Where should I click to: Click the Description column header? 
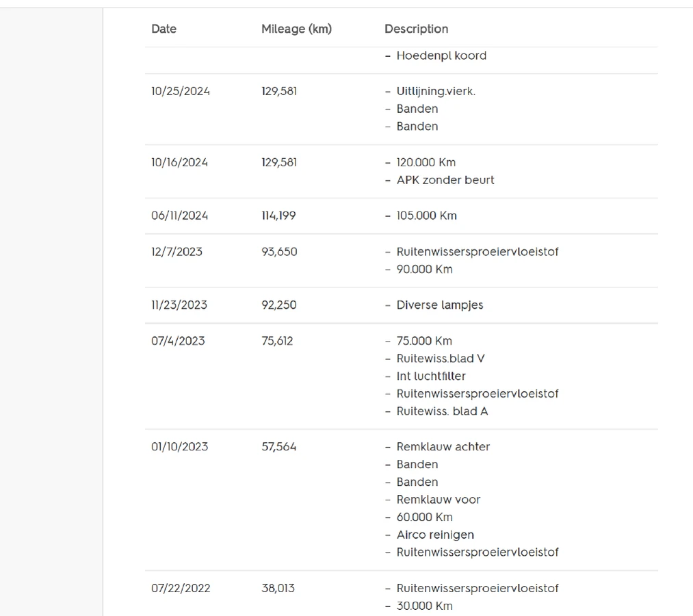416,29
